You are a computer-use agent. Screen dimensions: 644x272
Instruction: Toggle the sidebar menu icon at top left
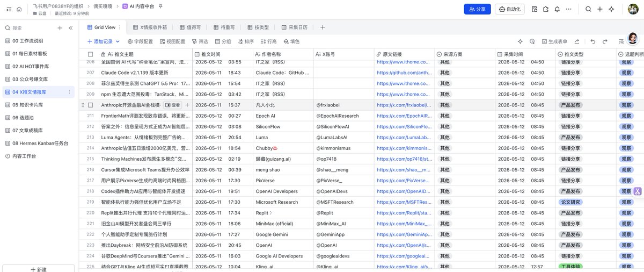(9, 9)
